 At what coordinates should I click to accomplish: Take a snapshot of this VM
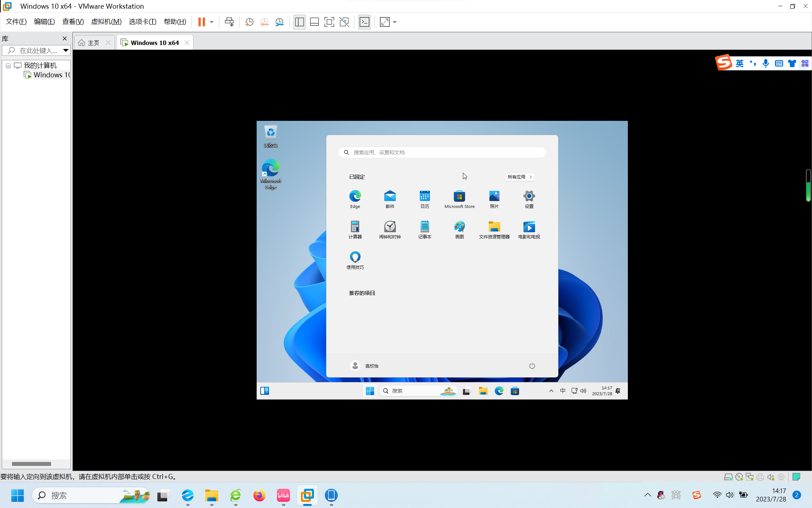tap(249, 22)
